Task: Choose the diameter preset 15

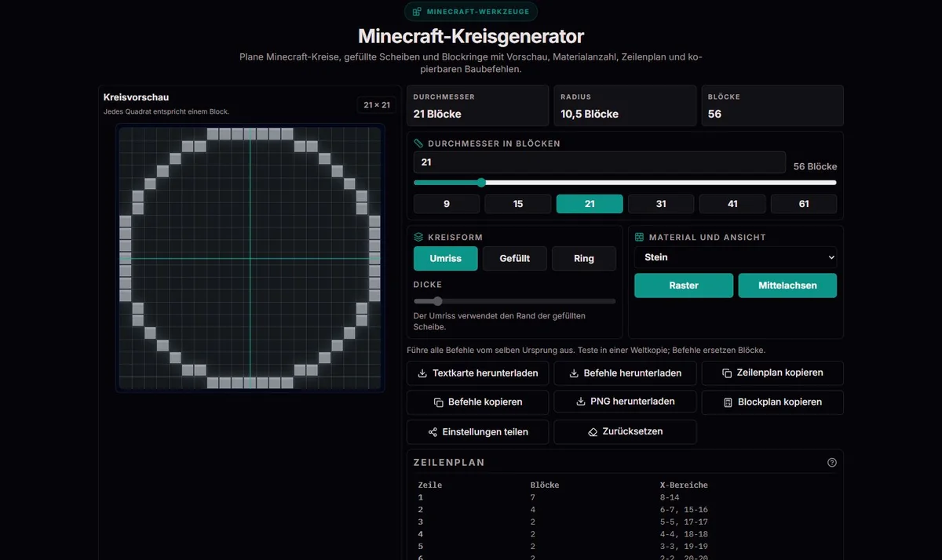Action: coord(518,204)
